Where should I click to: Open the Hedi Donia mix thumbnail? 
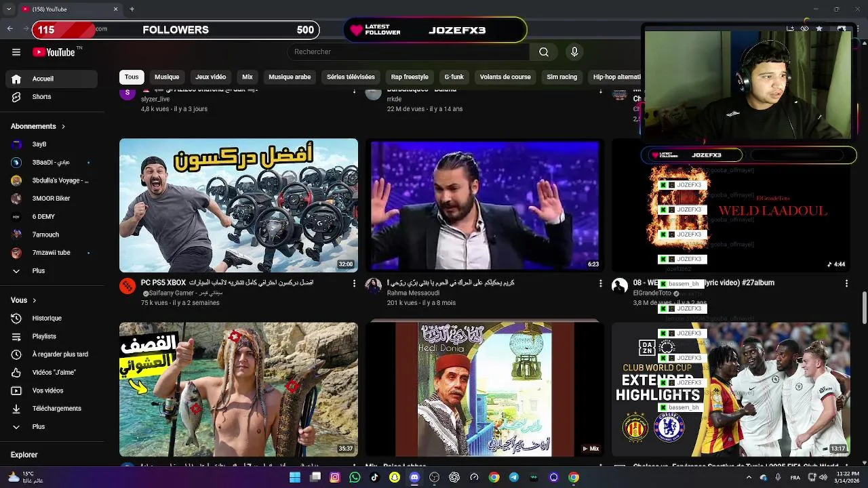pyautogui.click(x=485, y=389)
